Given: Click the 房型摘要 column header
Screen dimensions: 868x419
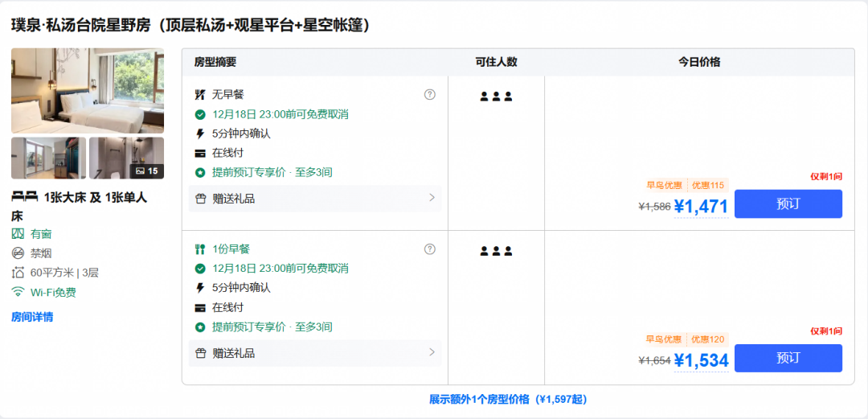Looking at the screenshot, I should 215,62.
